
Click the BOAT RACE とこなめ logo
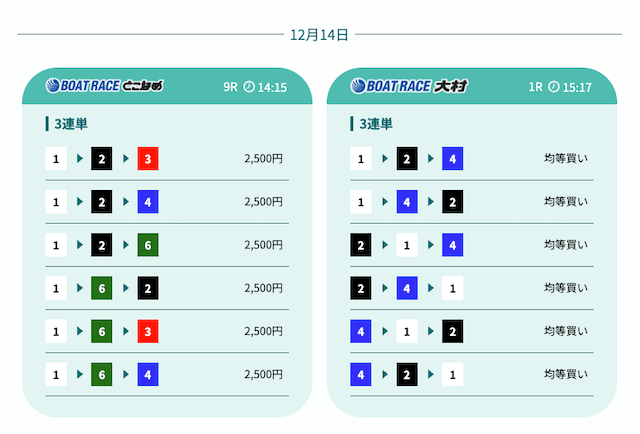[x=104, y=86]
